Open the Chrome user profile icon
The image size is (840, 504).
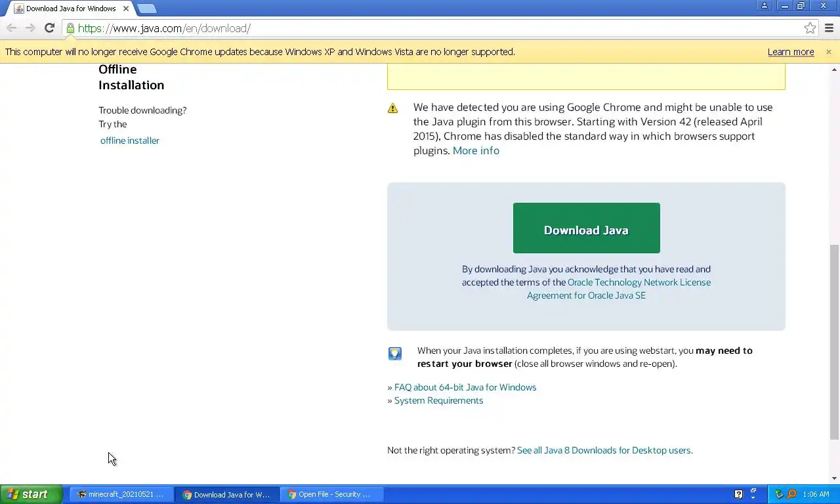pos(764,6)
